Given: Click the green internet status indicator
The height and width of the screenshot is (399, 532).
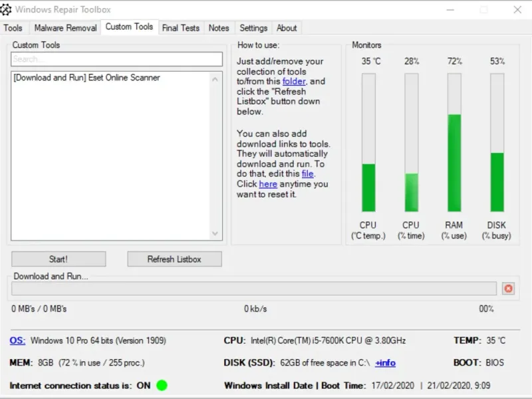Looking at the screenshot, I should tap(162, 386).
